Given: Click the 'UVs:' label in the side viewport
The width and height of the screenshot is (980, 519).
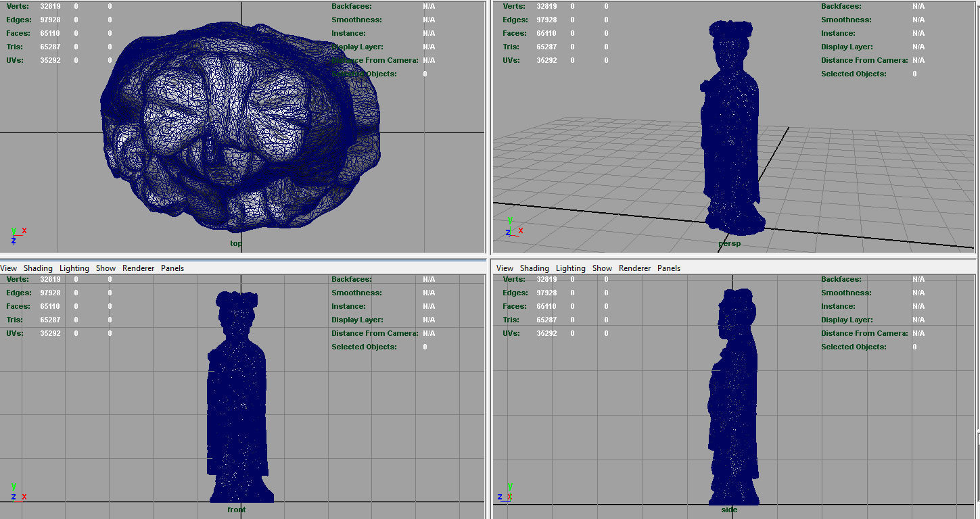Looking at the screenshot, I should (512, 333).
